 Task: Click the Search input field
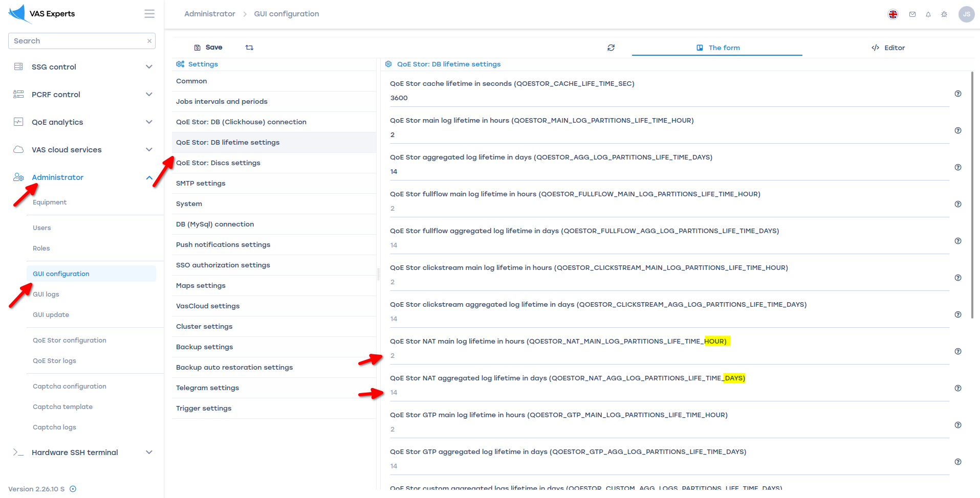point(77,41)
